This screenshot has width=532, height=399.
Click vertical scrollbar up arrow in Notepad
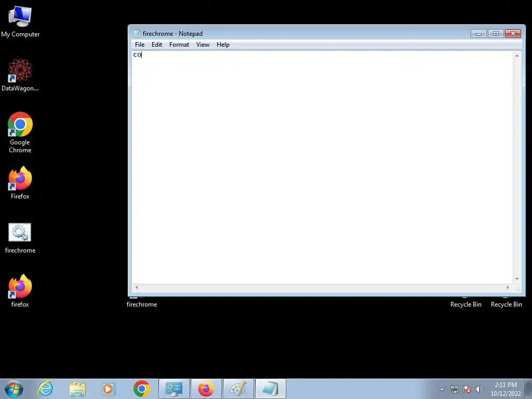(517, 55)
